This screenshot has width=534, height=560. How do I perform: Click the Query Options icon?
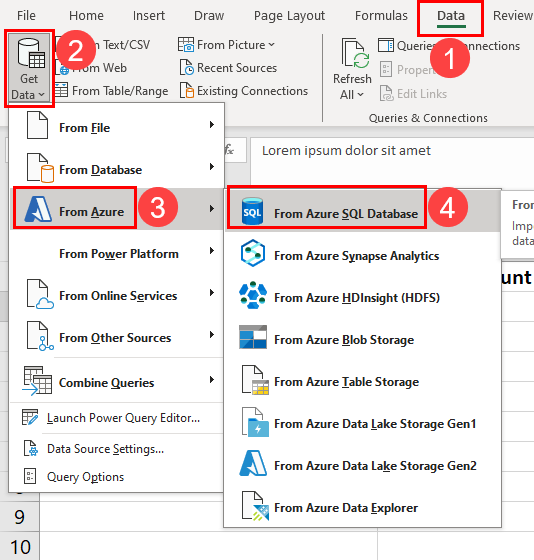[x=30, y=476]
